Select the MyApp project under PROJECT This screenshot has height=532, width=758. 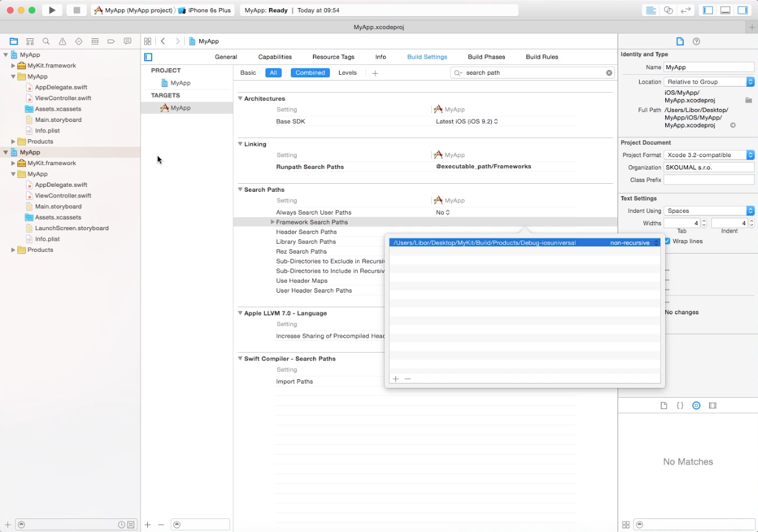point(176,83)
